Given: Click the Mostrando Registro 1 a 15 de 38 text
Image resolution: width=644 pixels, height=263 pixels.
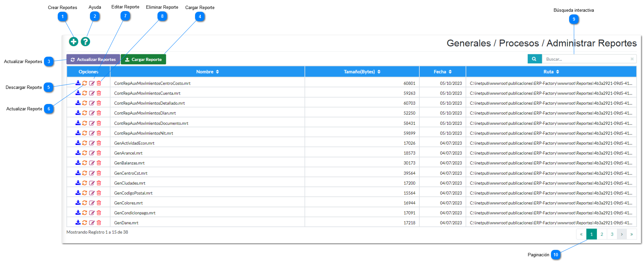Looking at the screenshot, I should 97,232.
